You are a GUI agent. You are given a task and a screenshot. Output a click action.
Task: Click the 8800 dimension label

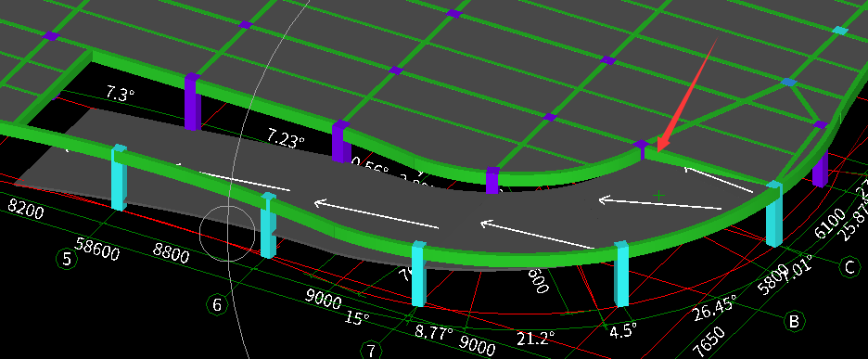[x=171, y=252]
